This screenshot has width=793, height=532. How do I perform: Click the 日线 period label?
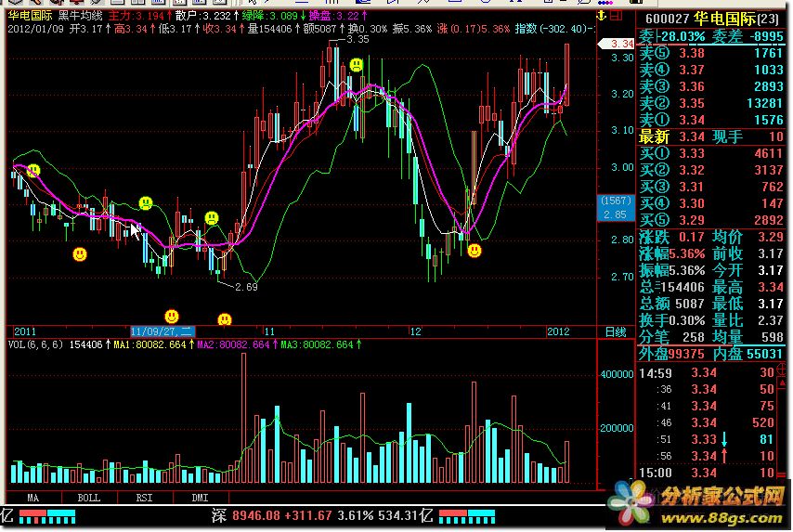click(x=616, y=331)
